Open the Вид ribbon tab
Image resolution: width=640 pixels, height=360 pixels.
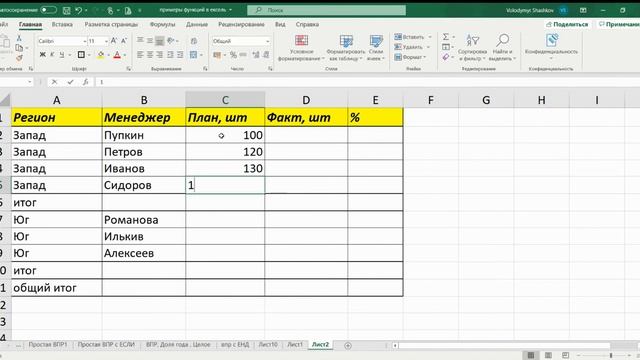(280, 24)
